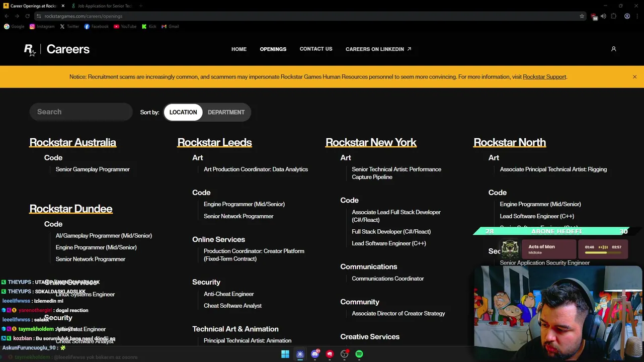Click the browser back arrow
This screenshot has height=362, width=644.
7,16
